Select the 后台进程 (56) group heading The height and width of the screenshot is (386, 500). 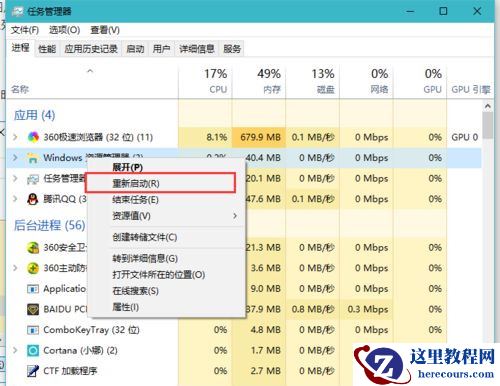click(x=49, y=225)
